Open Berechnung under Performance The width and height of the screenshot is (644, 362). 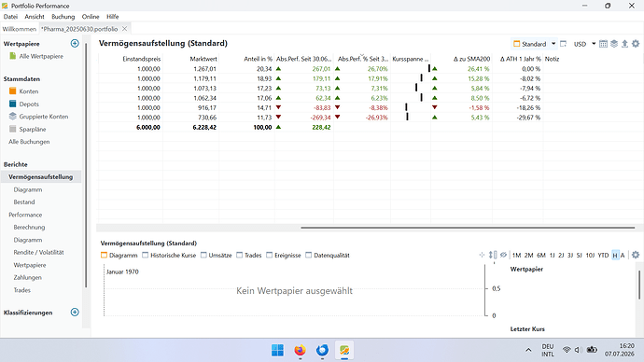[x=29, y=227]
